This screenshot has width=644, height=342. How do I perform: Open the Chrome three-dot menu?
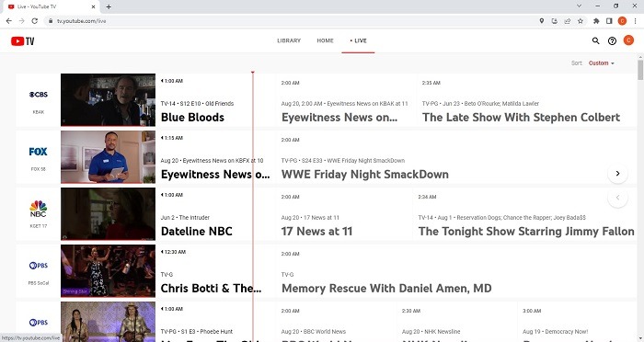pyautogui.click(x=635, y=21)
